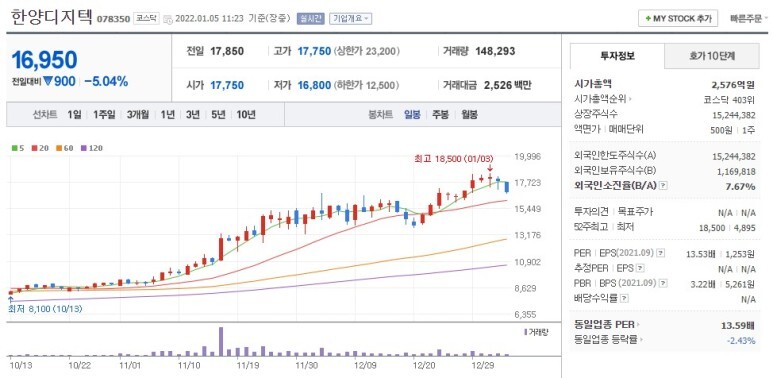Image resolution: width=773 pixels, height=378 pixels.
Task: Click the 고가 17,750 value
Action: (314, 51)
